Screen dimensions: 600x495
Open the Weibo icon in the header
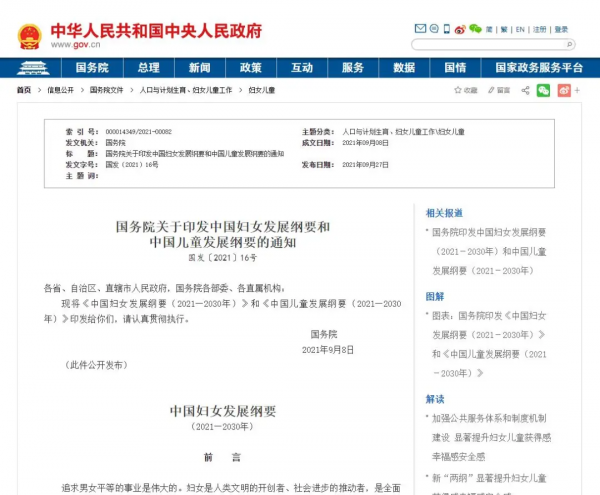click(x=460, y=29)
